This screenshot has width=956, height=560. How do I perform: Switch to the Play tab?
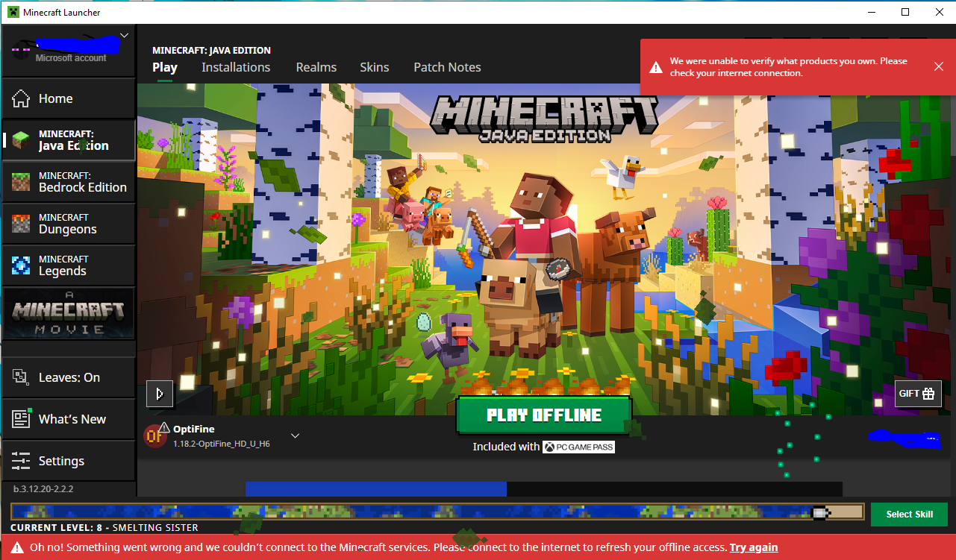[x=165, y=67]
